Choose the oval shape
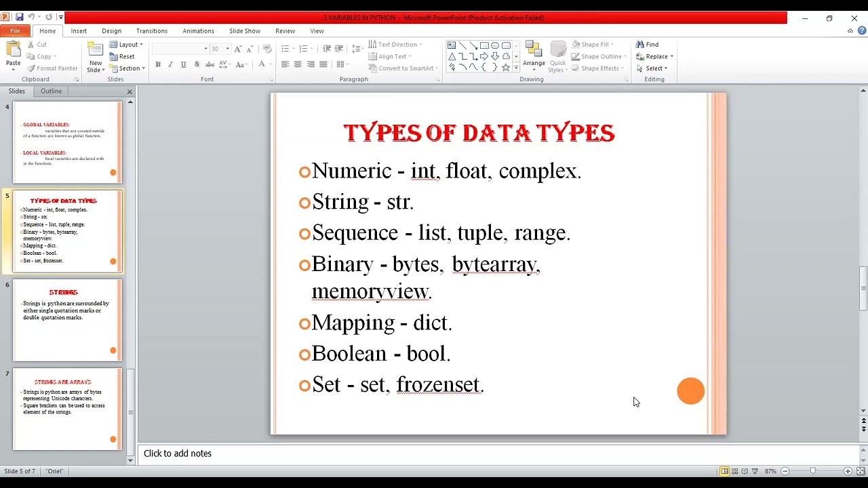Screen dimensions: 868x488 pos(495,45)
